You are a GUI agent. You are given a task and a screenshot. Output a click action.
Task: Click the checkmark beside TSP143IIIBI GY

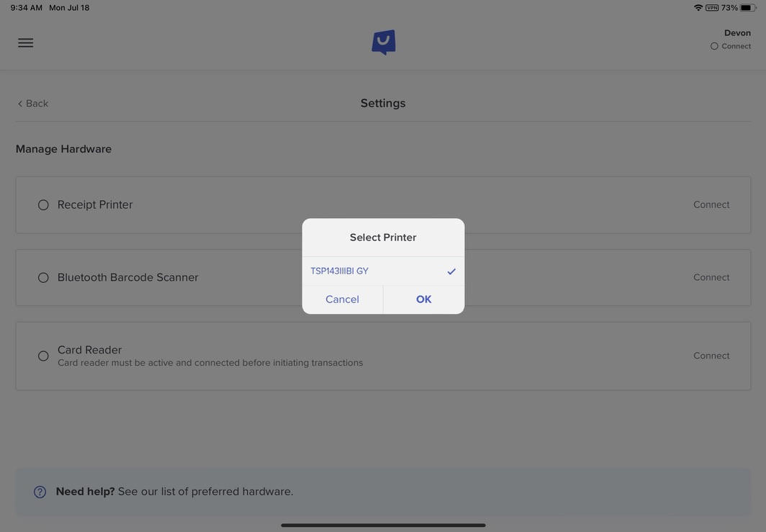(x=451, y=271)
